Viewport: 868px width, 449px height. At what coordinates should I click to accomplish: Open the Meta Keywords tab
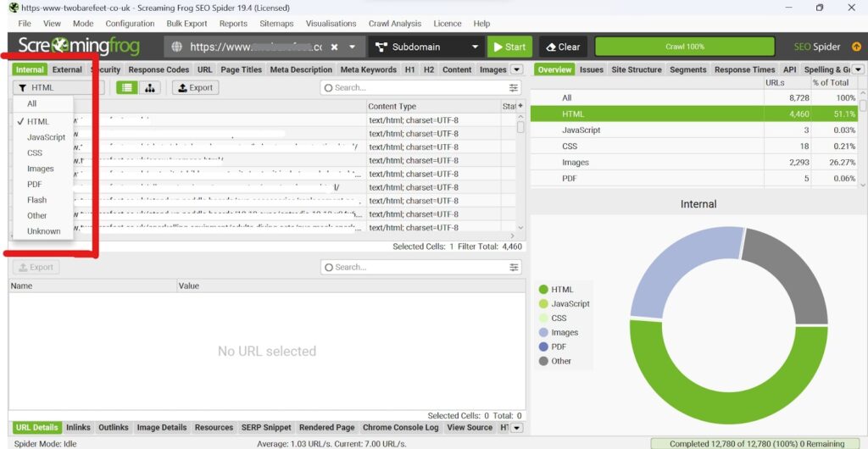pos(368,69)
